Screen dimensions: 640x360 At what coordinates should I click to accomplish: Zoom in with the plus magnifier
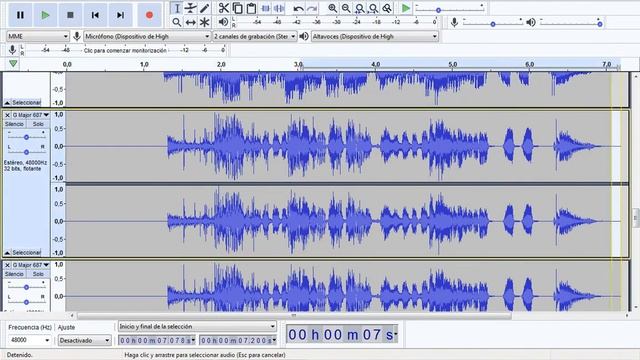[x=333, y=8]
